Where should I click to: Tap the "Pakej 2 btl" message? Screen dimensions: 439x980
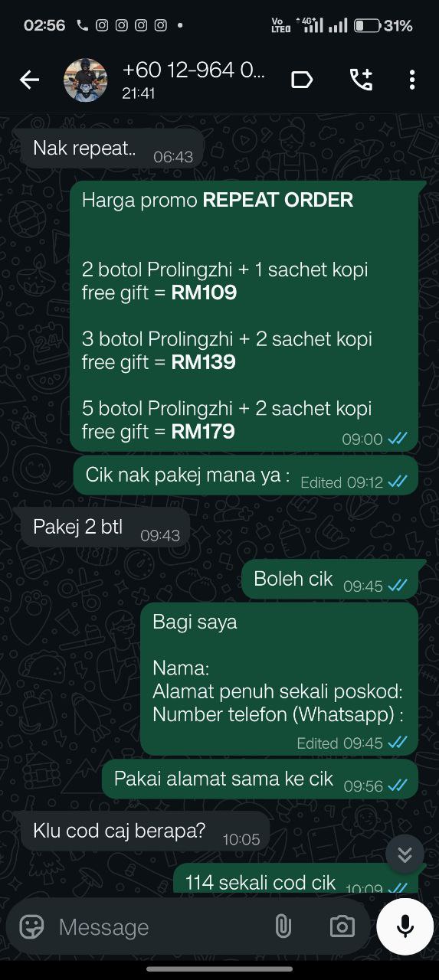tap(105, 528)
